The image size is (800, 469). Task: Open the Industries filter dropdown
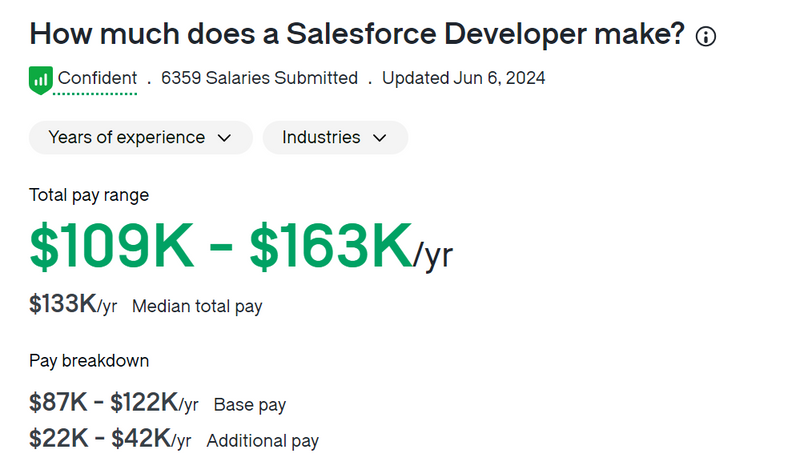(335, 137)
